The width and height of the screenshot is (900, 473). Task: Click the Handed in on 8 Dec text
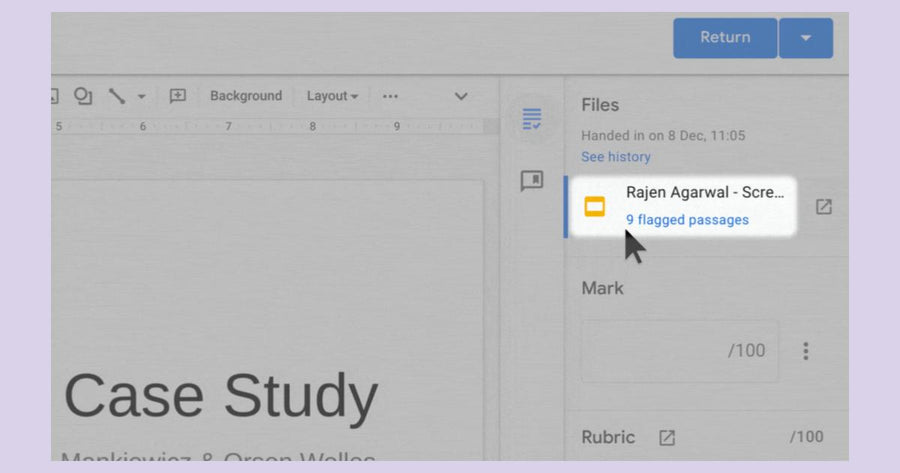(x=663, y=135)
